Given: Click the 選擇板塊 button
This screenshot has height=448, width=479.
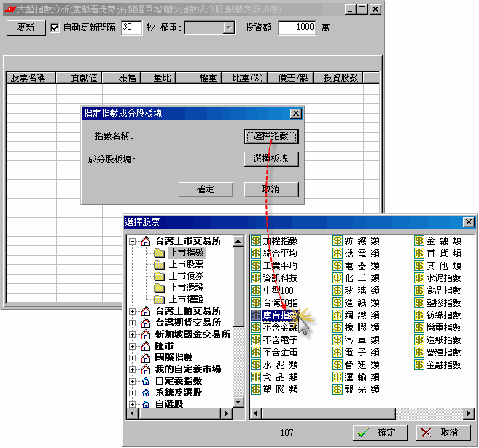Looking at the screenshot, I should [x=270, y=159].
